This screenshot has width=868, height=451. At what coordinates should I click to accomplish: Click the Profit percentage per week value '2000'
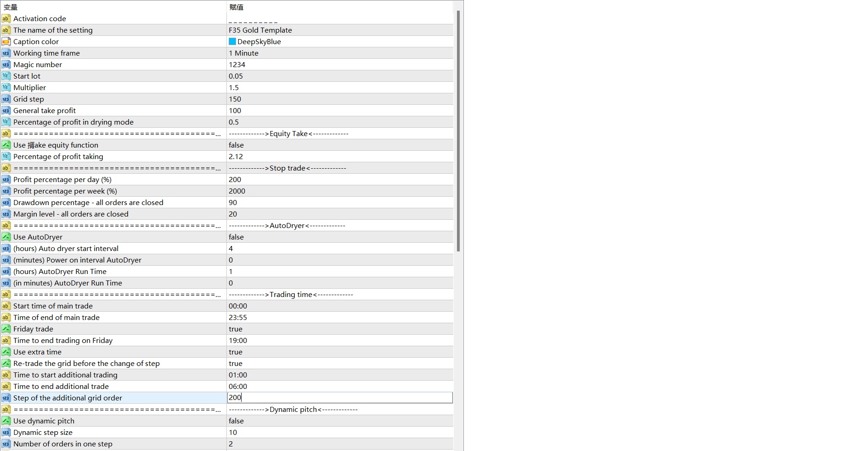[x=237, y=191]
